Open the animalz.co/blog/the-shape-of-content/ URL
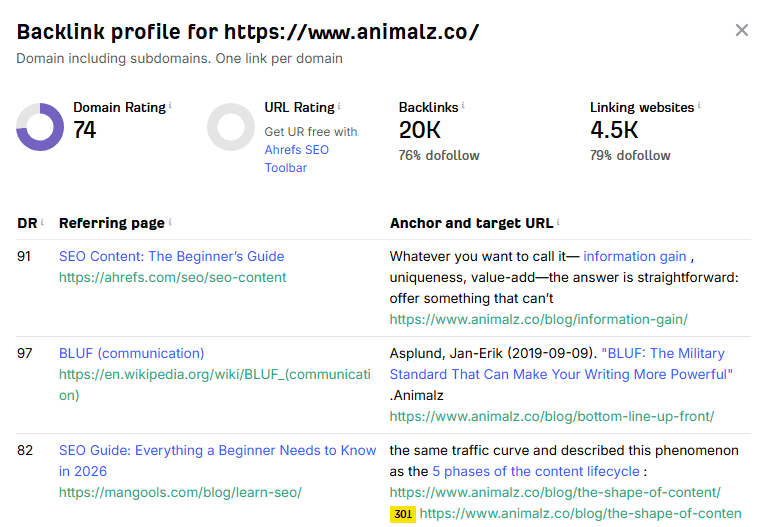The image size is (759, 527). tap(555, 492)
